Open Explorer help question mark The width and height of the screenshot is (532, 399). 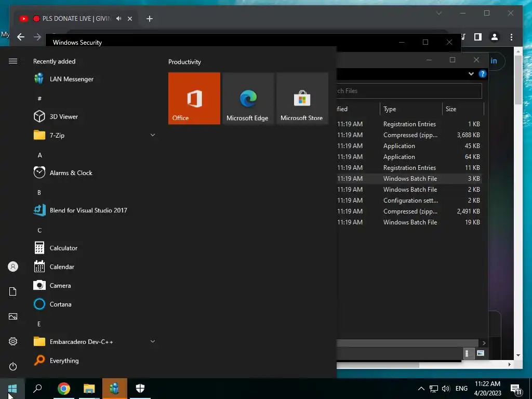pyautogui.click(x=482, y=74)
